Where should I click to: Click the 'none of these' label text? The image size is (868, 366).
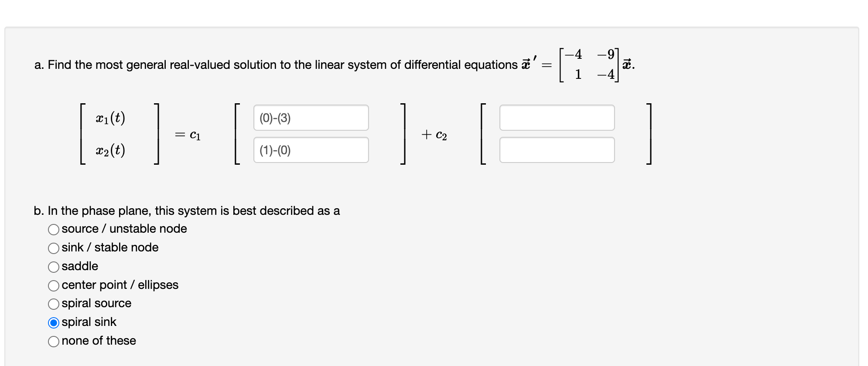[x=99, y=341]
